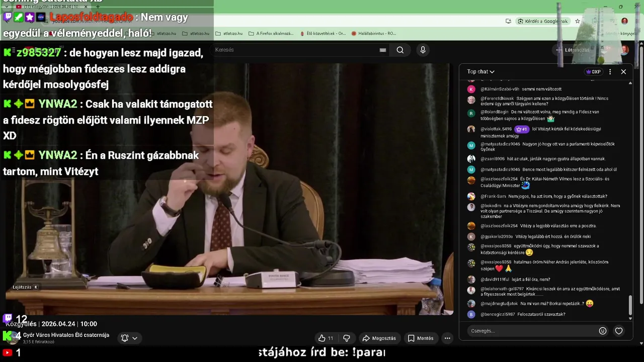Send a heart reaction in chat
The width and height of the screenshot is (644, 362).
(x=619, y=331)
